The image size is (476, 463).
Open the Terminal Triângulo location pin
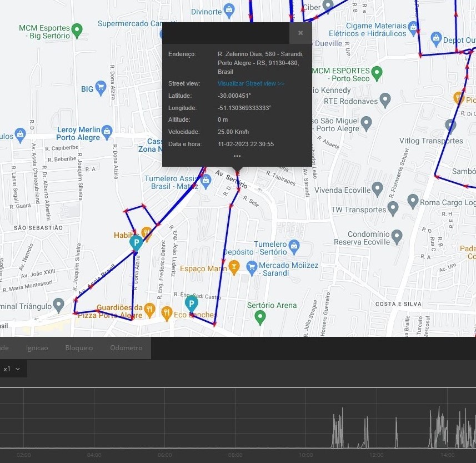point(59,305)
